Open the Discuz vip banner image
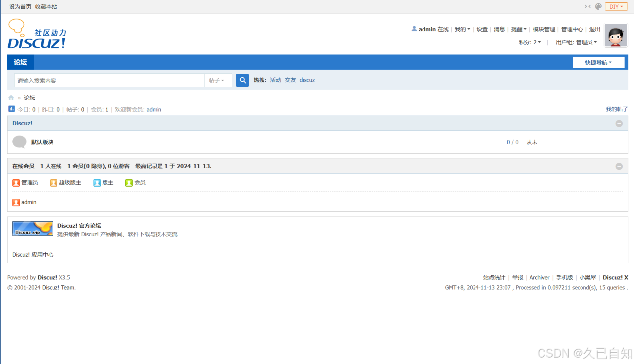The width and height of the screenshot is (634, 364). 33,228
